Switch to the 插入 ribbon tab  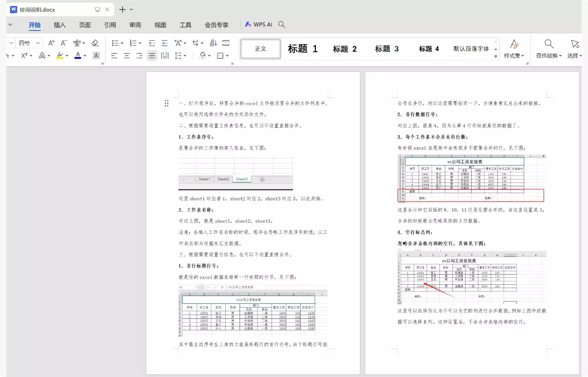pyautogui.click(x=59, y=24)
